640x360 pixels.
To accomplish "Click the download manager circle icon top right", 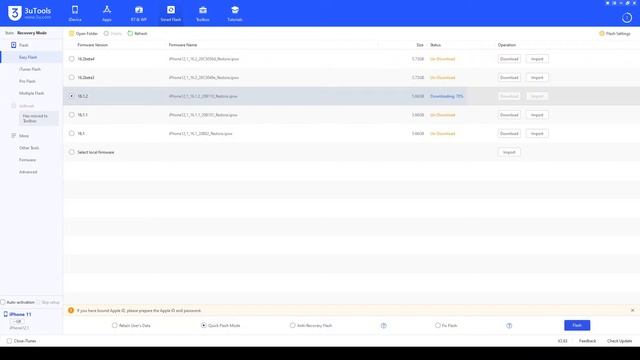I will [627, 18].
